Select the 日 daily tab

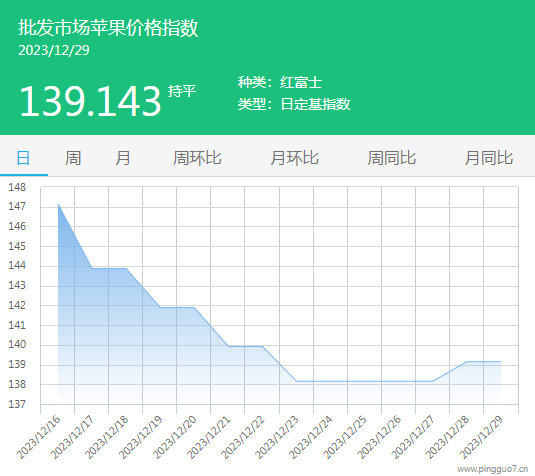coord(24,158)
